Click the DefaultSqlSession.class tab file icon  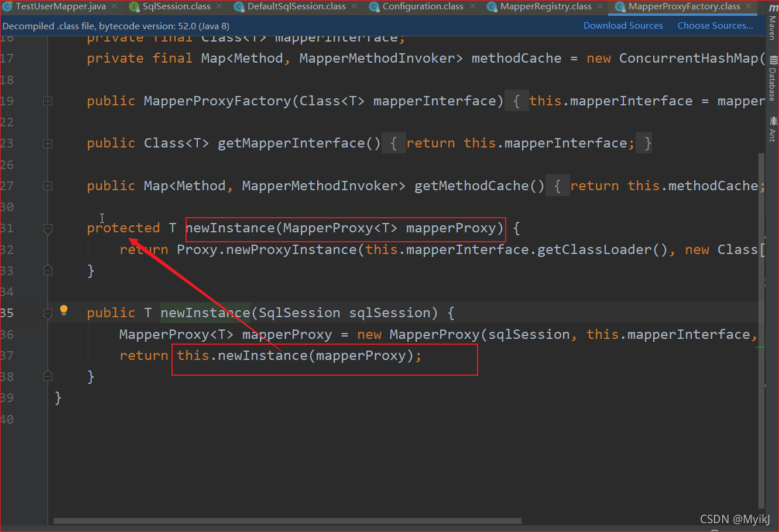click(239, 7)
